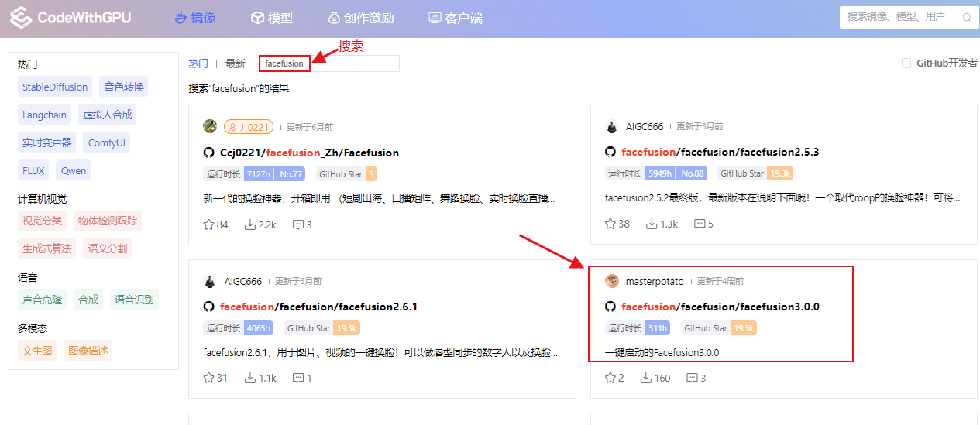Select the 物体检测跟踪 tag
This screenshot has height=425, width=980.
click(108, 221)
